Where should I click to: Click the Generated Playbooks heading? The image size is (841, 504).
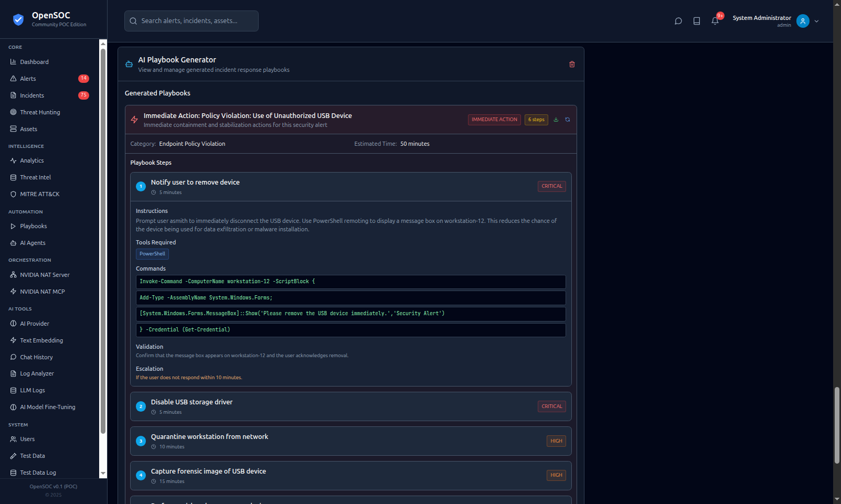click(157, 93)
